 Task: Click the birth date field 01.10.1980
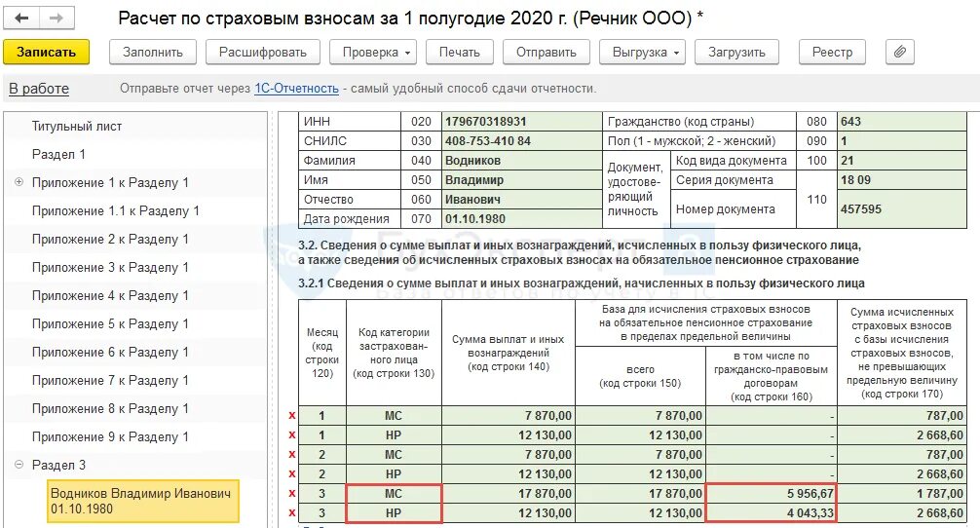point(522,218)
